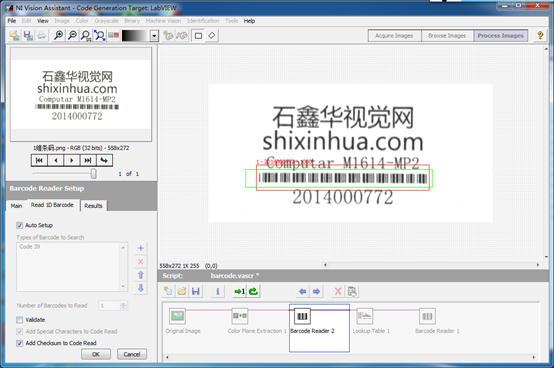Move barcode type down with the down arrow
Screen dimensions: 554x368
tap(141, 288)
